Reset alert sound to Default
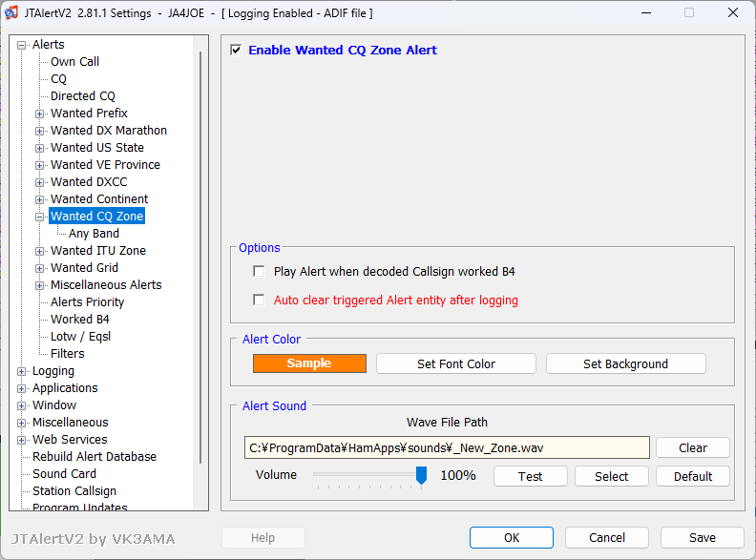756x560 pixels. 693,477
